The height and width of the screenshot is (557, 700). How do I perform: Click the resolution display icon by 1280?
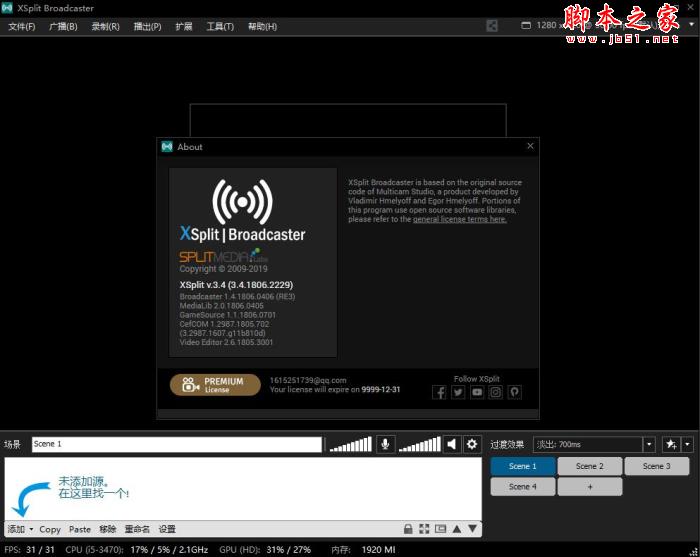point(526,25)
